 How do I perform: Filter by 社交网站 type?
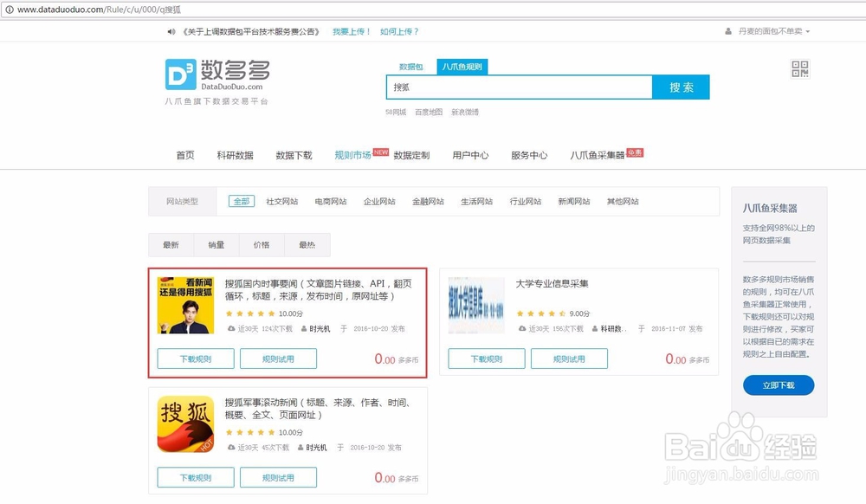pos(281,202)
